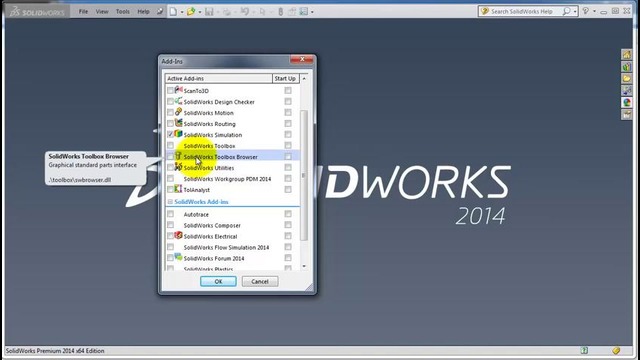Click the Save disk icon
This screenshot has width=640, height=360.
(x=209, y=11)
